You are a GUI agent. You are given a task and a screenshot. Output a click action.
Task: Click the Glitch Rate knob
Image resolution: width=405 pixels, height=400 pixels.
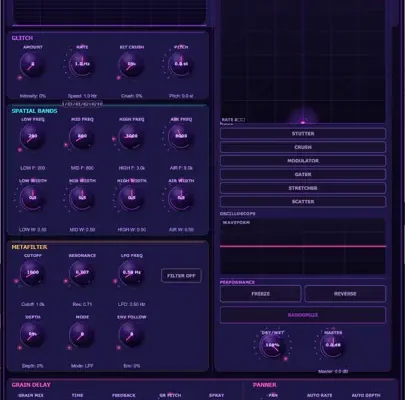click(x=82, y=64)
